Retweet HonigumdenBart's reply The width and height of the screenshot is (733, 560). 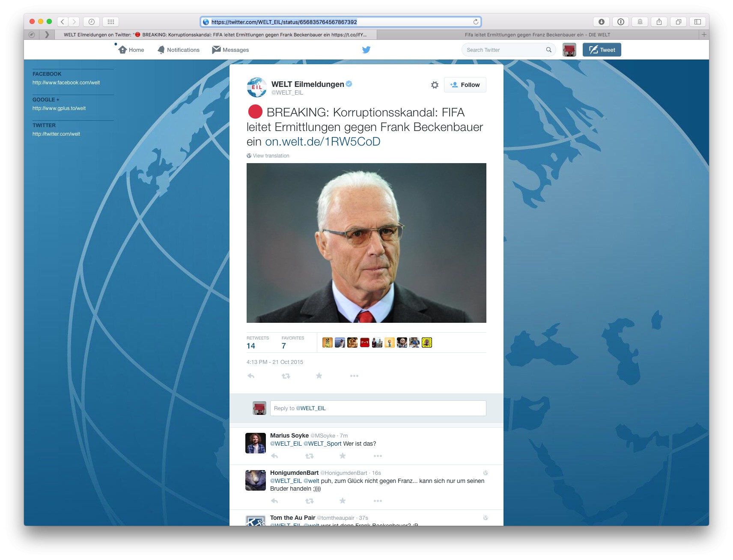[x=310, y=501]
